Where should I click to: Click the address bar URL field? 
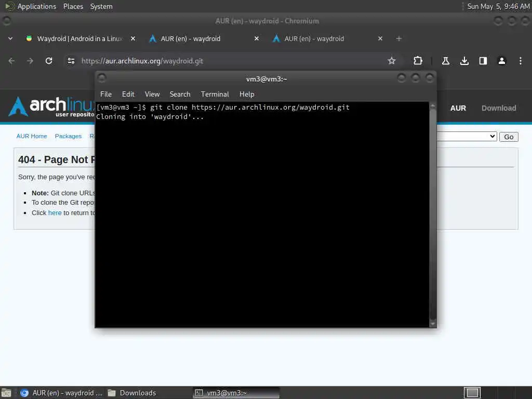coord(231,61)
